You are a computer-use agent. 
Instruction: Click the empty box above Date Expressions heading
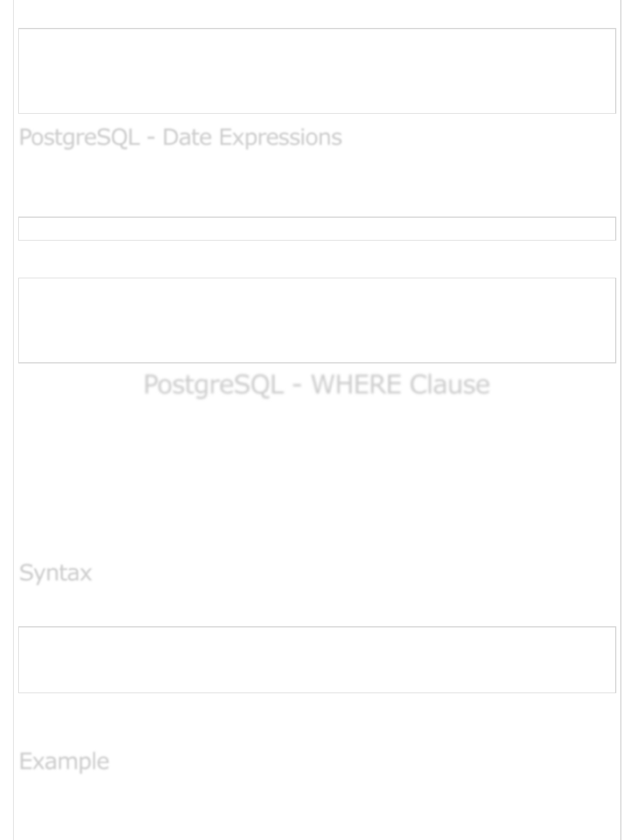317,71
